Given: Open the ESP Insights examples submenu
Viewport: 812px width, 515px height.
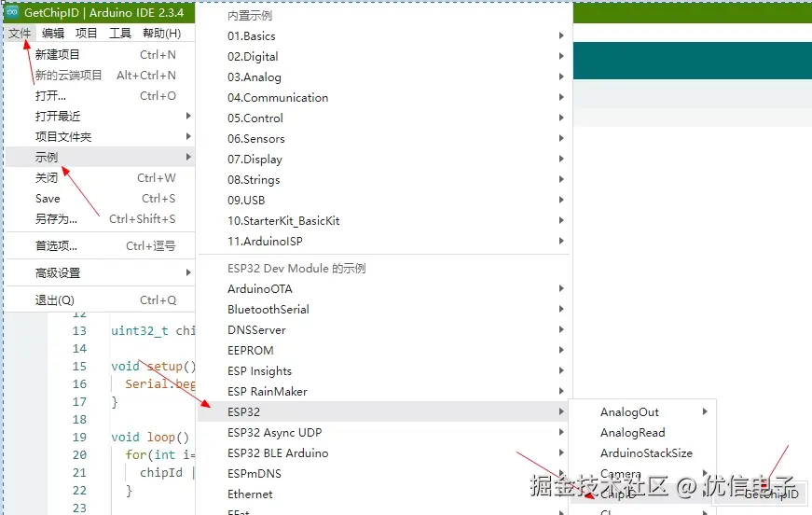Looking at the screenshot, I should (384, 371).
